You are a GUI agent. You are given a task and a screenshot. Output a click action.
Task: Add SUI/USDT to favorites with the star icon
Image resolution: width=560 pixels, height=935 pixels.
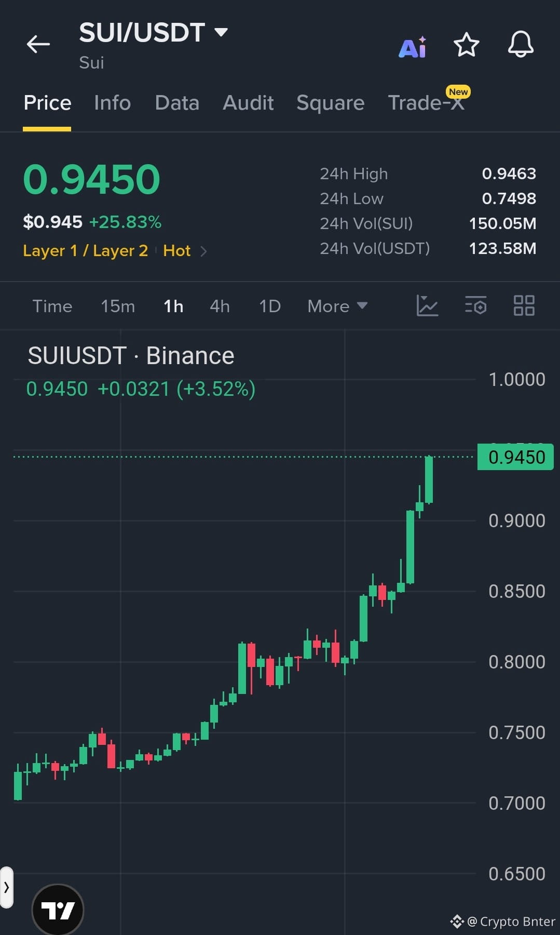point(466,45)
